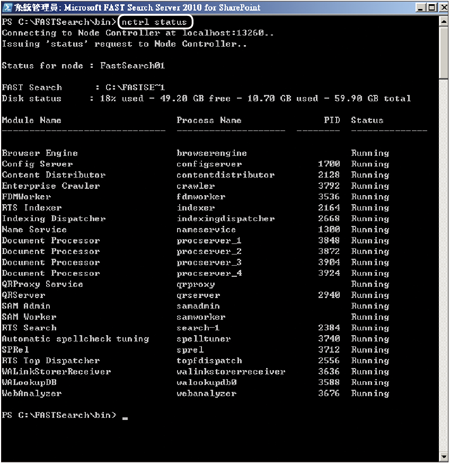The width and height of the screenshot is (450, 464).
Task: Click the Process Name column header
Action: point(209,120)
